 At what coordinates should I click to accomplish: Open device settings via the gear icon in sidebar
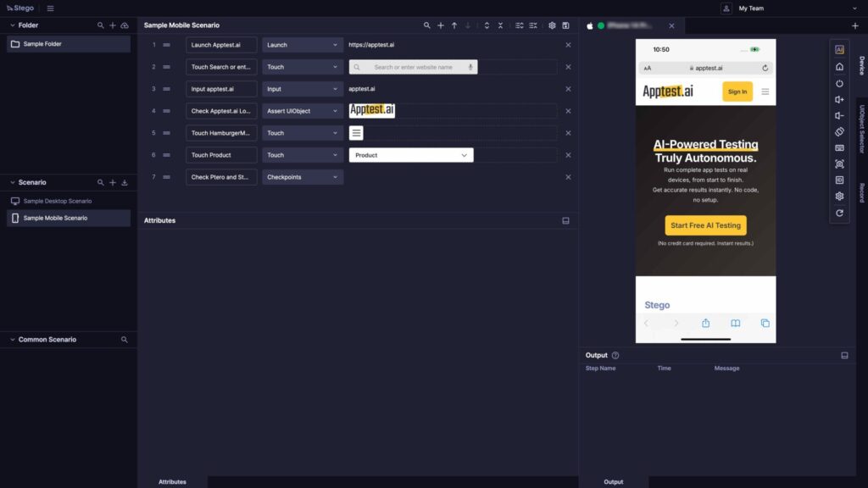click(839, 196)
